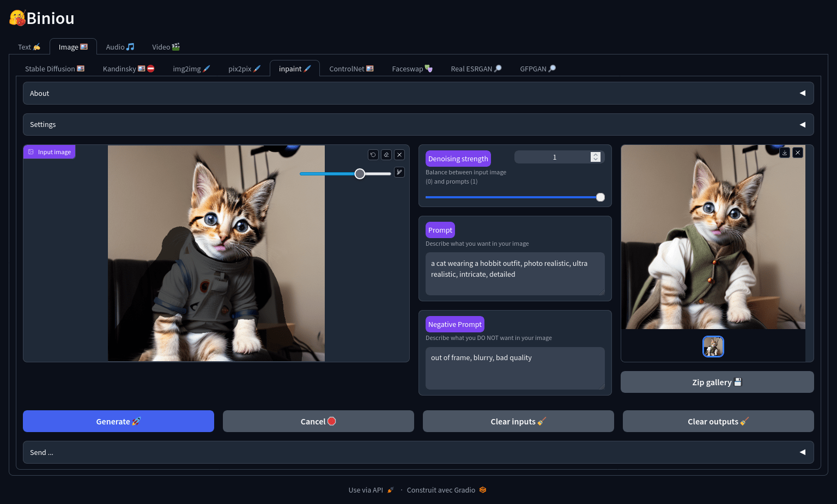Click the Generate button

[118, 421]
